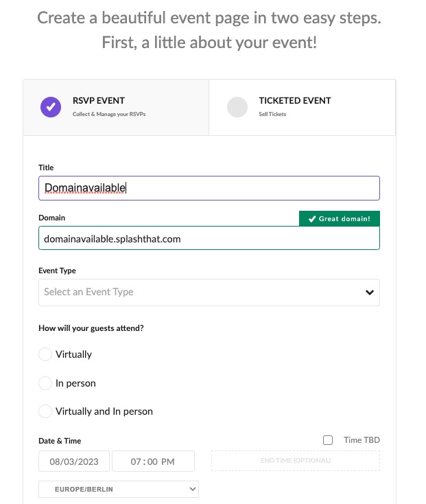Click the Domain input field
This screenshot has height=504, width=426.
(209, 239)
